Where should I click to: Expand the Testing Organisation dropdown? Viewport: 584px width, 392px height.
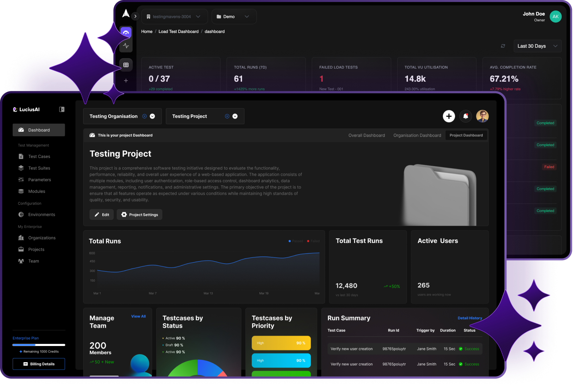point(152,116)
